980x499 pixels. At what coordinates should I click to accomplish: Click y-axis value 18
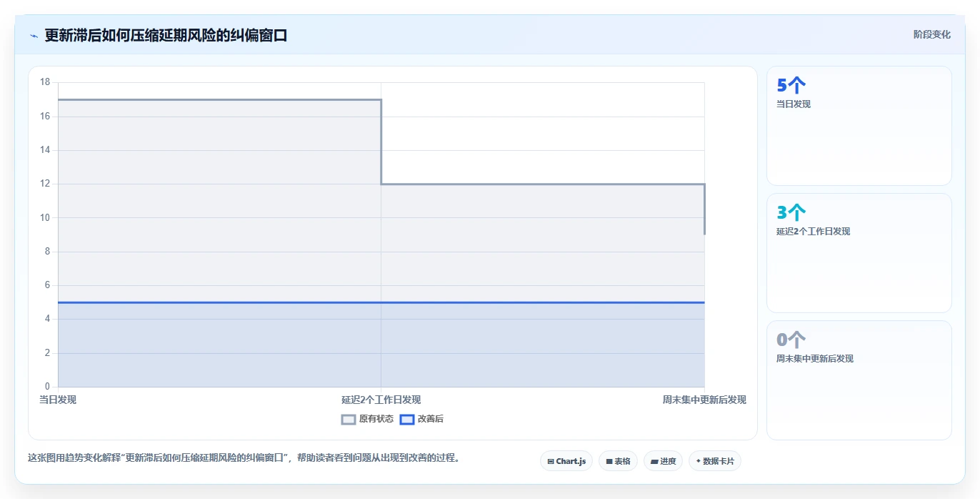(45, 82)
